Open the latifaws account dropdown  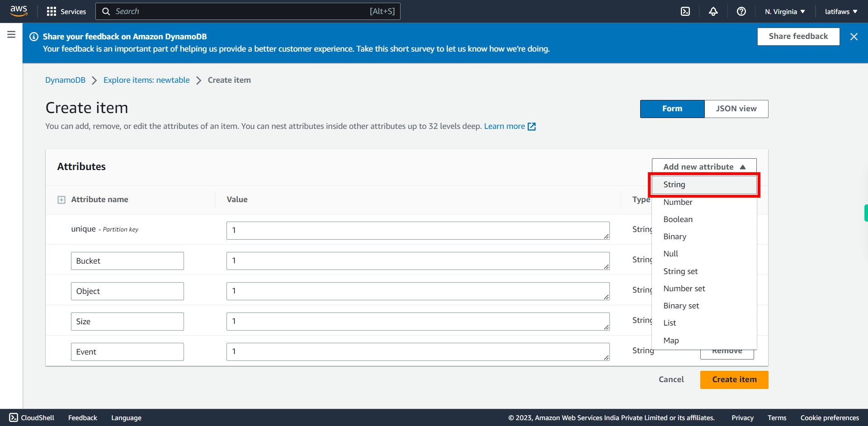[x=841, y=11]
